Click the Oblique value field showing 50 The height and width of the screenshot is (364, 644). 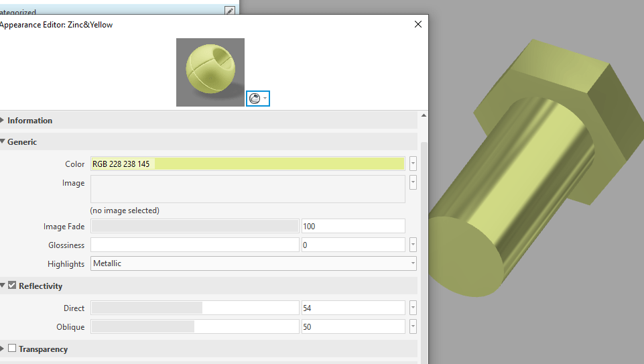[353, 326]
